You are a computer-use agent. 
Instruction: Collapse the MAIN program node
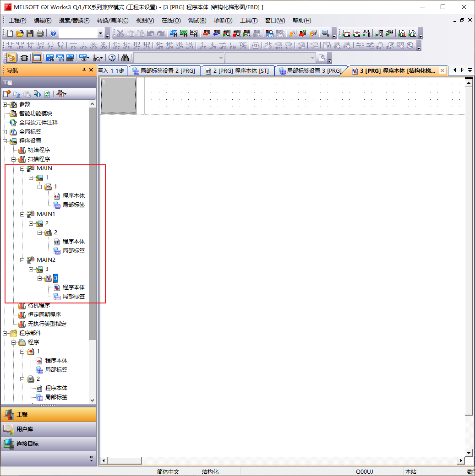click(22, 168)
